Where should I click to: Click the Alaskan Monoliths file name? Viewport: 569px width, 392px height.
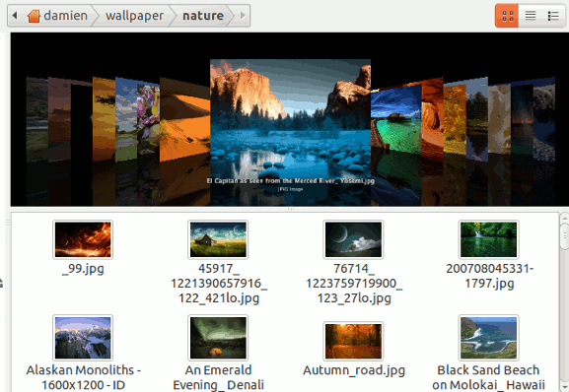tap(84, 377)
